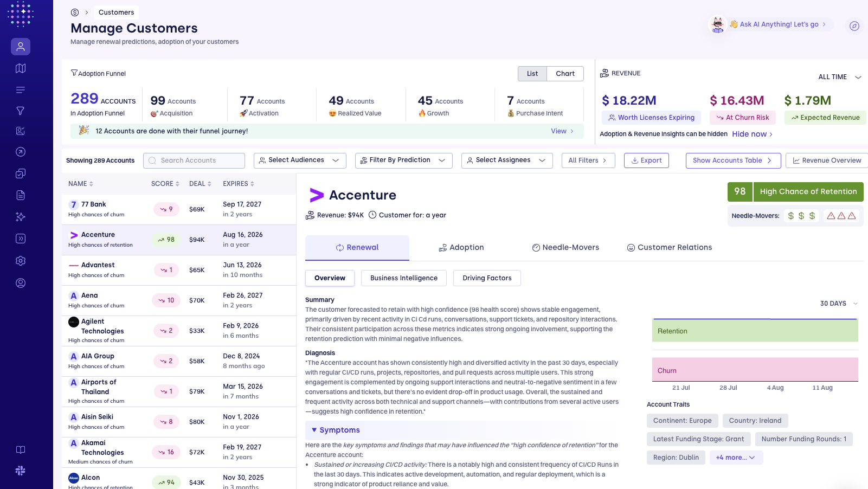Image resolution: width=868 pixels, height=489 pixels.
Task: Open the book documentation icon in sidebar
Action: [21, 449]
